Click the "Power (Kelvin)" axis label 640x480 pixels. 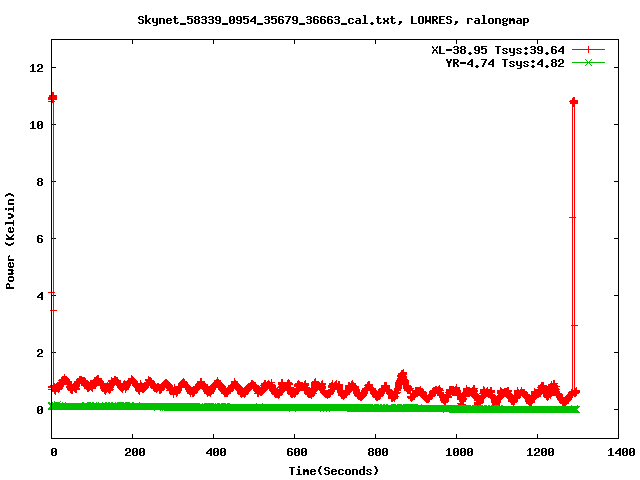[10, 241]
